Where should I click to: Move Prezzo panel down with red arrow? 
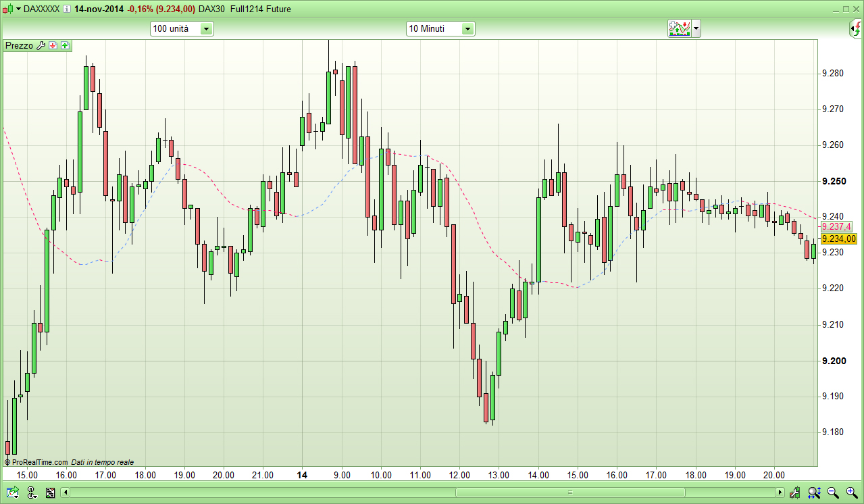coord(53,45)
